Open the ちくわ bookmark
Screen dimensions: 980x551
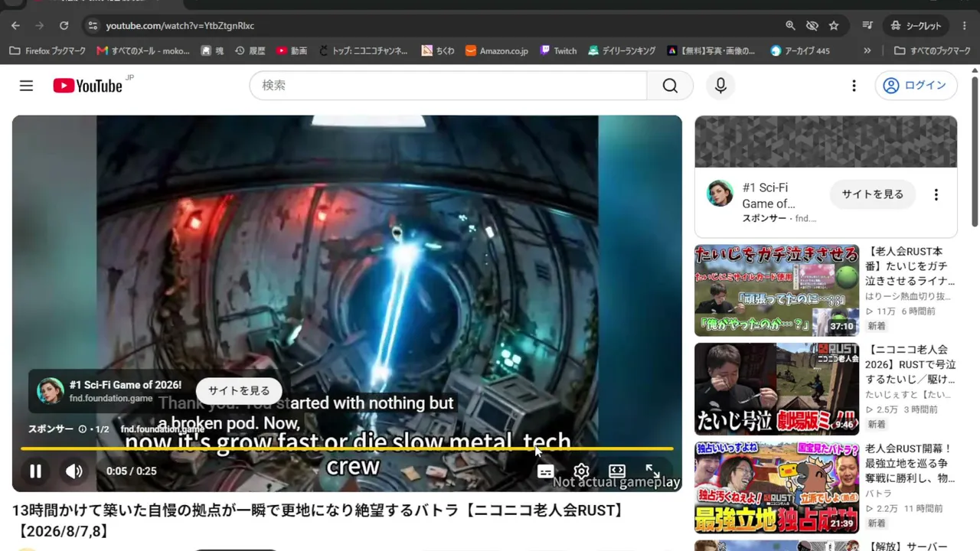click(438, 51)
